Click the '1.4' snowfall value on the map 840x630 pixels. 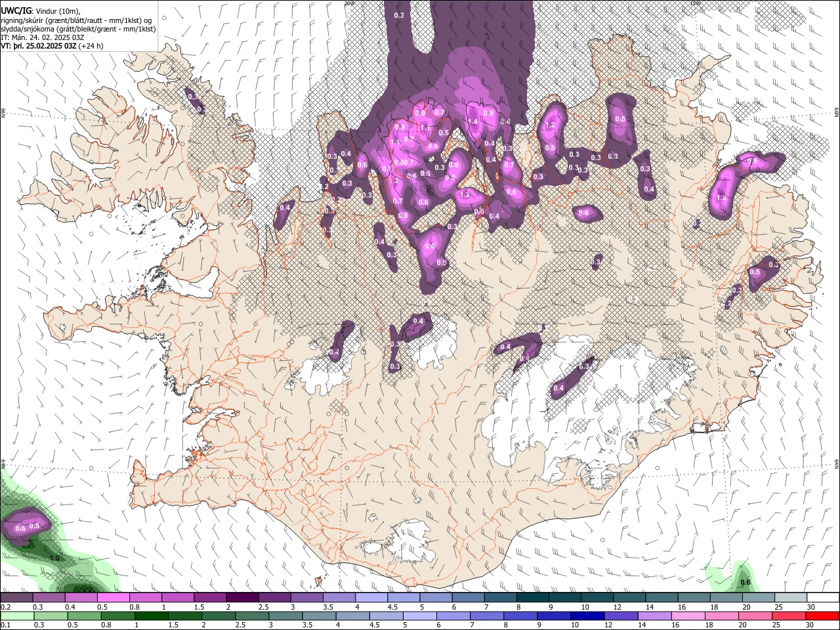472,121
